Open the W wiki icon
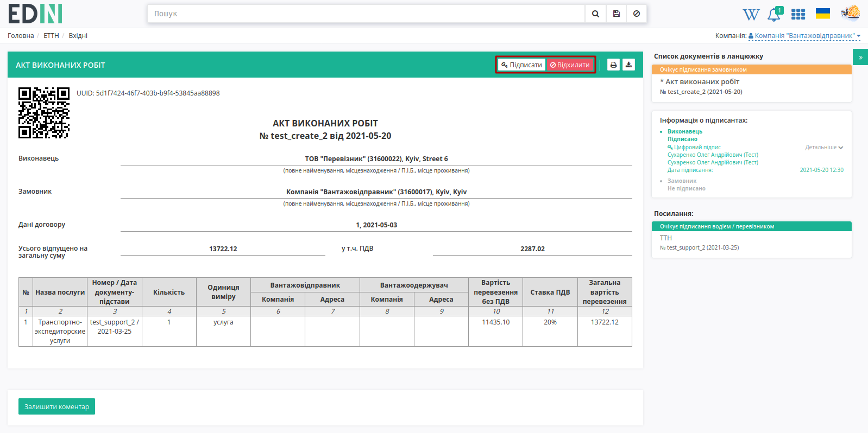This screenshot has height=433, width=868. (x=751, y=15)
